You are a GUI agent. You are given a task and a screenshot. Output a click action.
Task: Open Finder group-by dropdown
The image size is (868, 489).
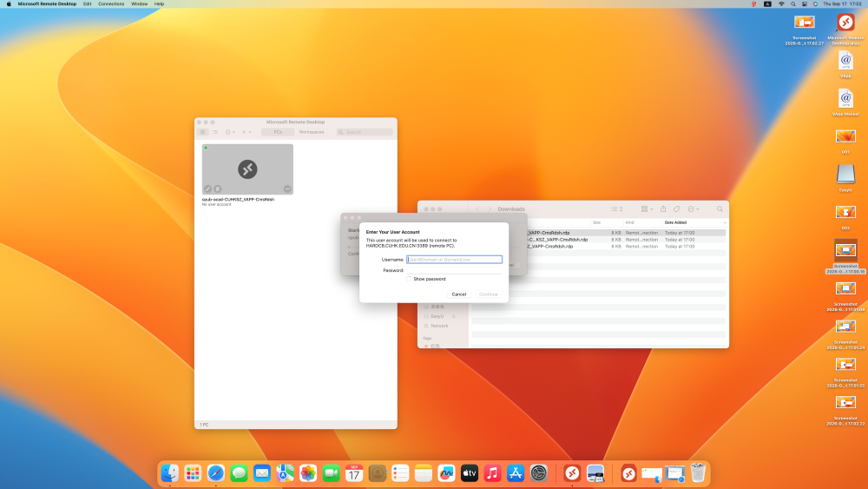[x=647, y=208]
